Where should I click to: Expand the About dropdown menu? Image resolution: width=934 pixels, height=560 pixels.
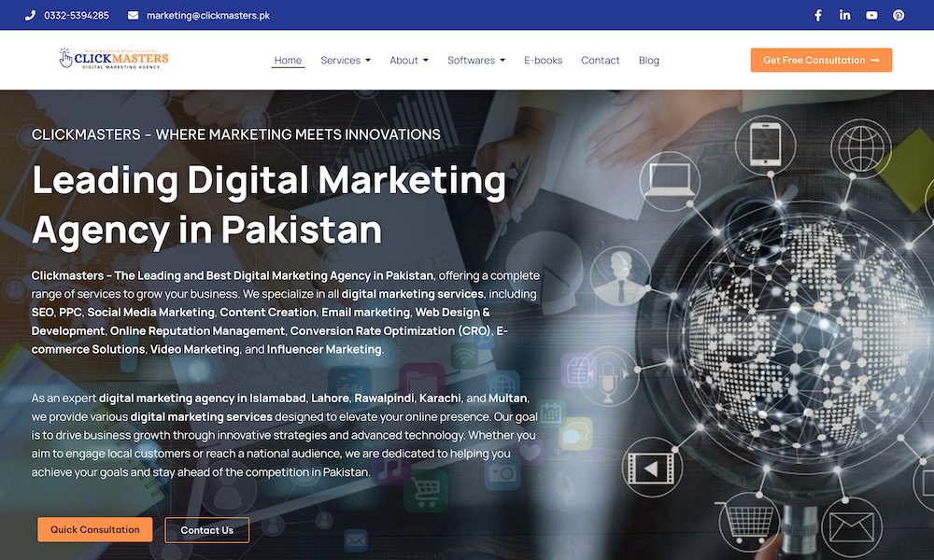pos(409,60)
